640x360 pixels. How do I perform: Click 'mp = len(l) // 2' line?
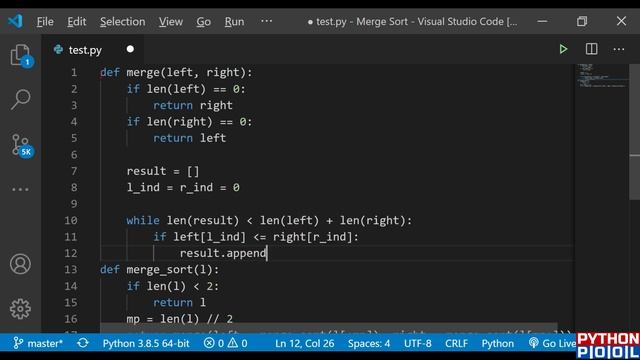[x=180, y=319]
